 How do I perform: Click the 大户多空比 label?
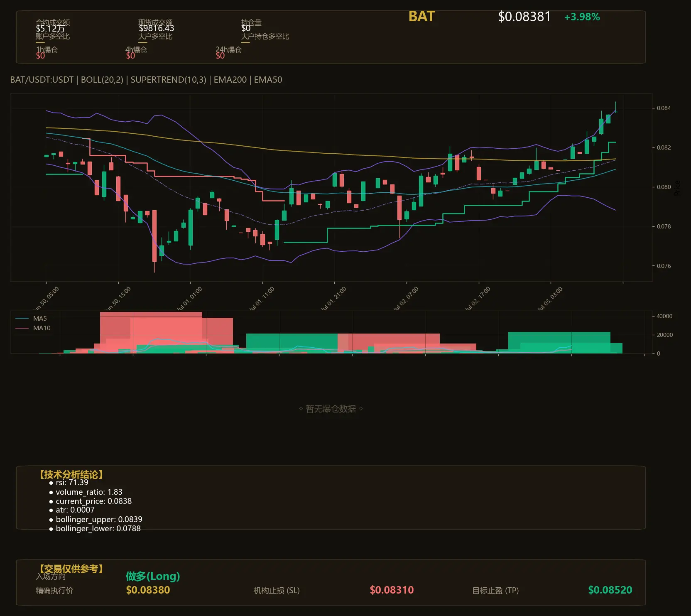155,36
